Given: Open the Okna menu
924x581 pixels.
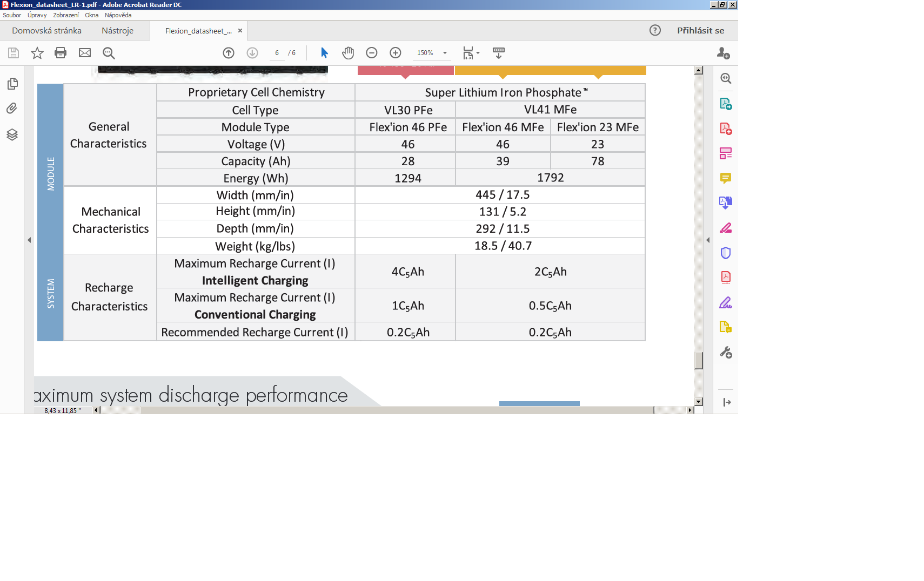Looking at the screenshot, I should pyautogui.click(x=92, y=15).
